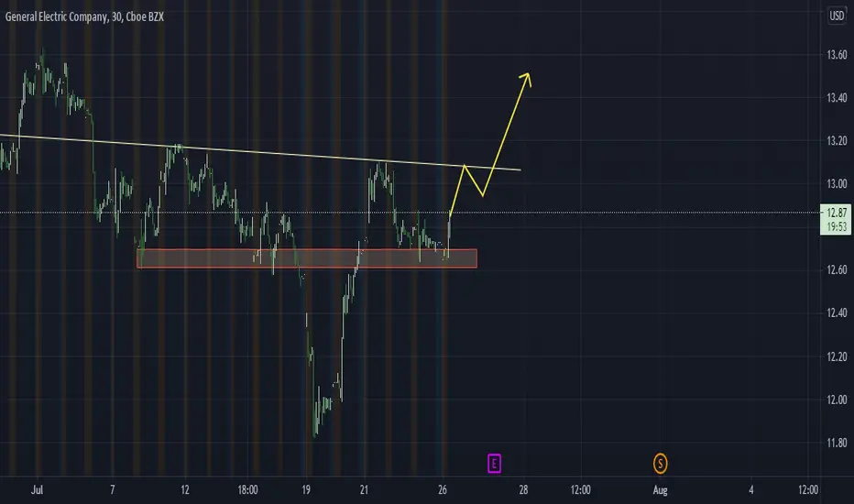The height and width of the screenshot is (504, 854).
Task: Click the 18:00 time axis label
Action: click(247, 490)
